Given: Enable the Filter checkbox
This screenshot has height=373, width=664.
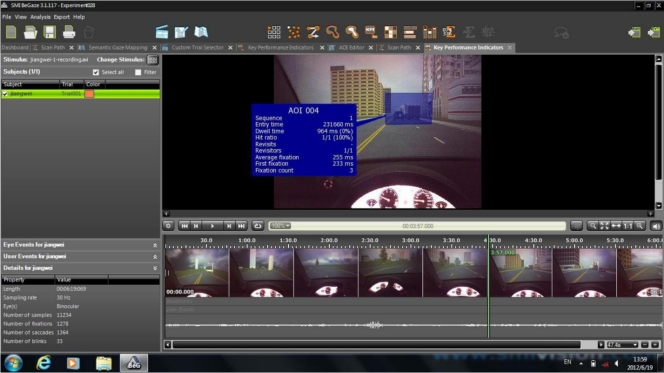Looking at the screenshot, I should [x=138, y=72].
